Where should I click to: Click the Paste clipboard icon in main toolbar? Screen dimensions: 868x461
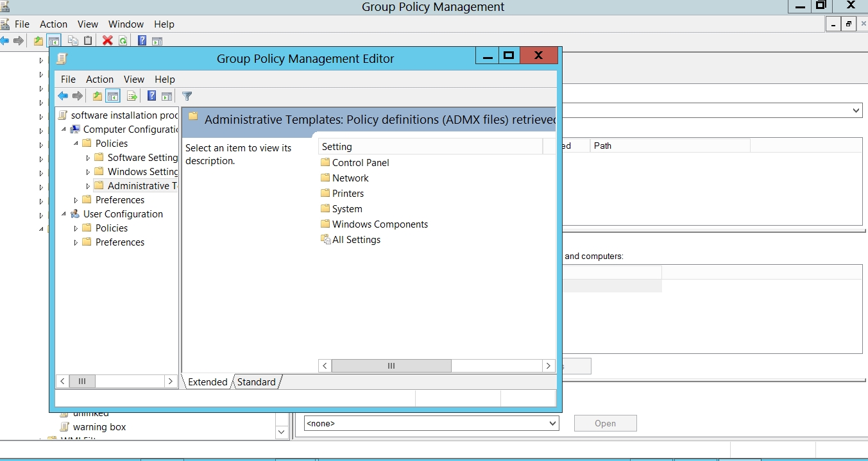pyautogui.click(x=88, y=40)
